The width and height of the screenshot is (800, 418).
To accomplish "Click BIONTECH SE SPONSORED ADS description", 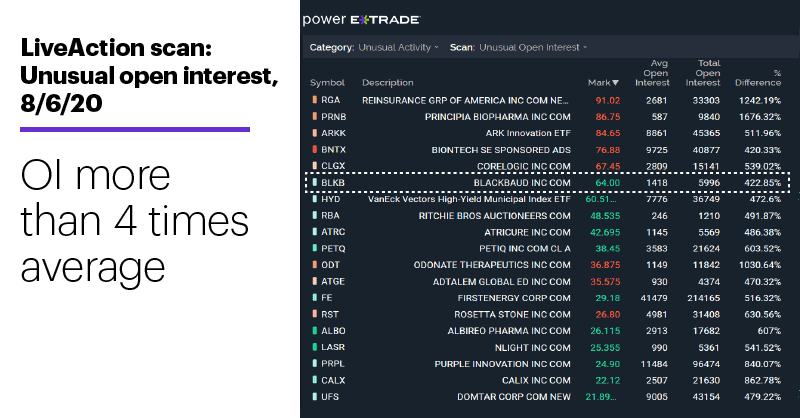I will [501, 150].
